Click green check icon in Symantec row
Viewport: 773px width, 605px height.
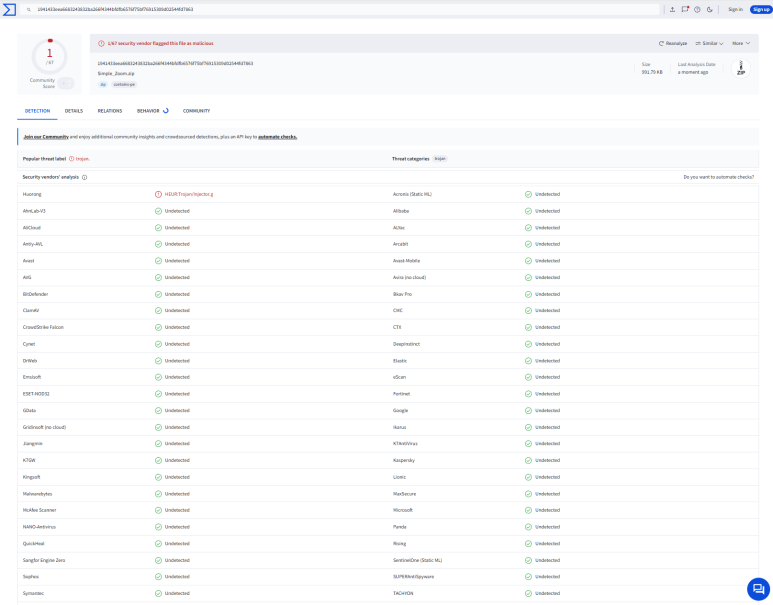[x=158, y=593]
